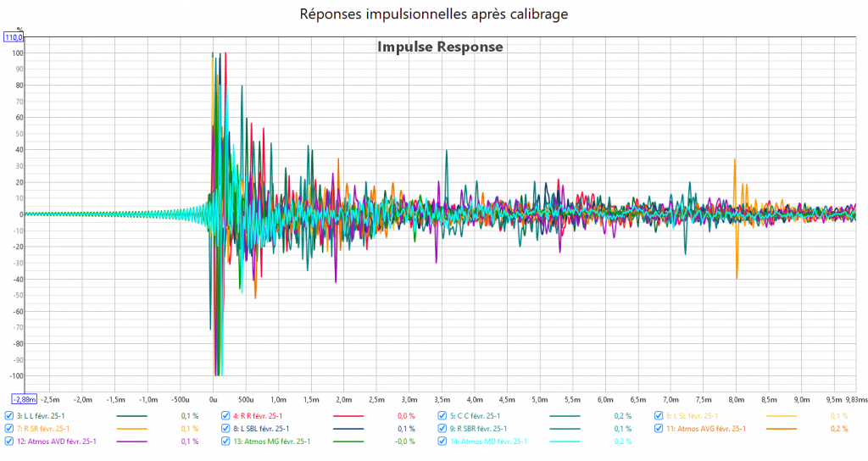The height and width of the screenshot is (461, 868).
Task: Click the red line swatch for R R
Action: pyautogui.click(x=348, y=416)
